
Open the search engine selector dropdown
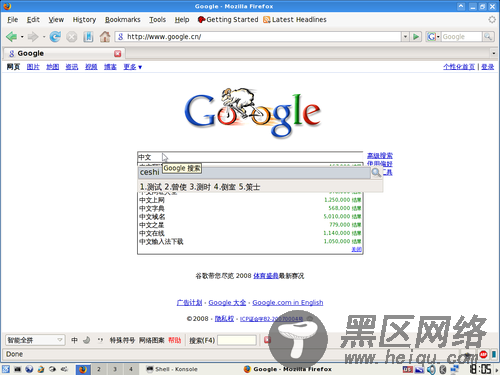(x=433, y=37)
